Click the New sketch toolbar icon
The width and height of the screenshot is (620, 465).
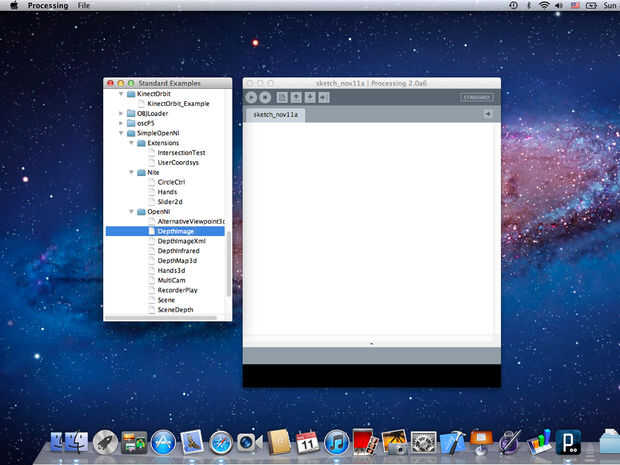283,97
